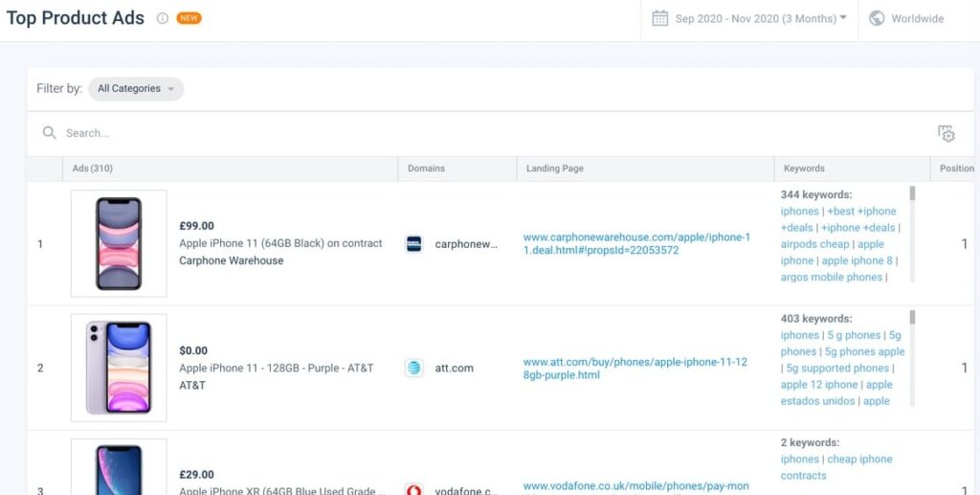Click the keywords scrollbar in row 1
Screen dimensions: 980x495
(912, 234)
